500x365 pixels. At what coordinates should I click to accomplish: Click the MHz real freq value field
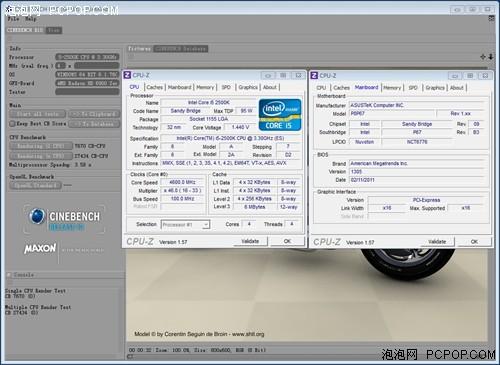[x=97, y=66]
